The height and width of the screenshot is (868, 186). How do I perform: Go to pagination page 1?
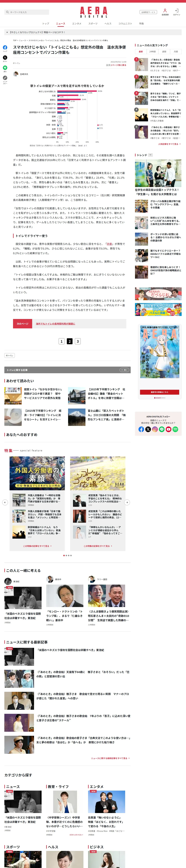pos(61,341)
